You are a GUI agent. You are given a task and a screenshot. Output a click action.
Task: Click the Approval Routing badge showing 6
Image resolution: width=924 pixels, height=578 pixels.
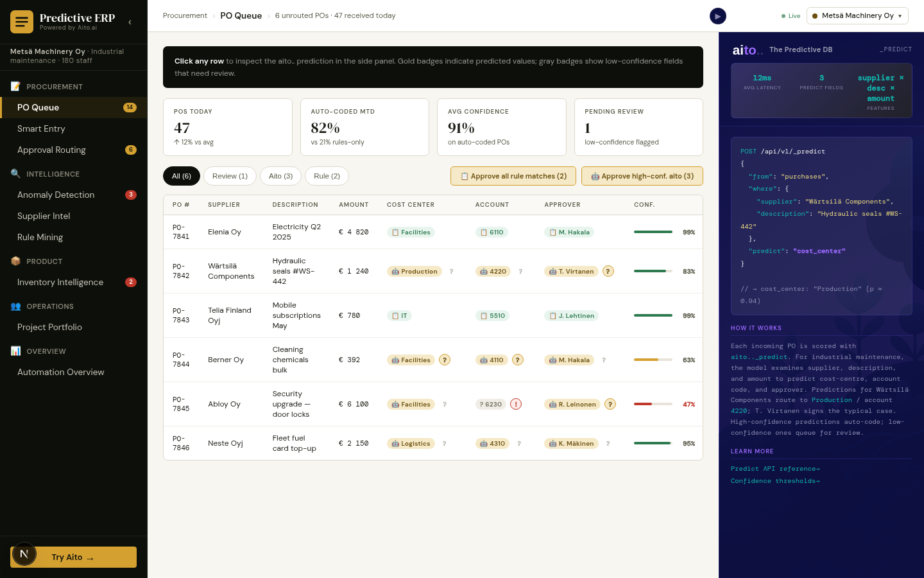[x=131, y=150]
